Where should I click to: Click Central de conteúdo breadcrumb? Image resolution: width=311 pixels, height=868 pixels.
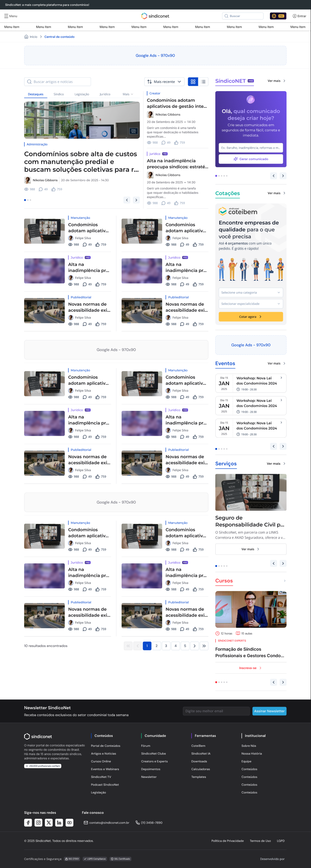[59, 37]
